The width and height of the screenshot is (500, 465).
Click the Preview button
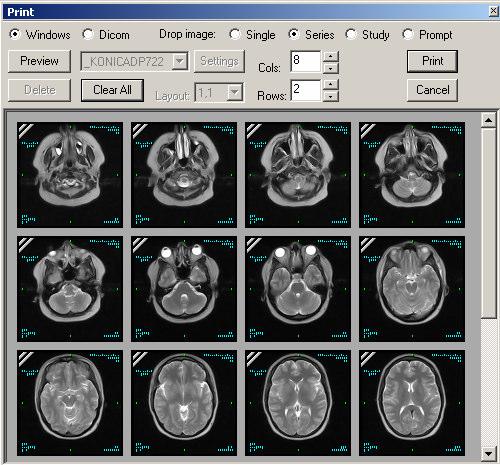pyautogui.click(x=39, y=61)
